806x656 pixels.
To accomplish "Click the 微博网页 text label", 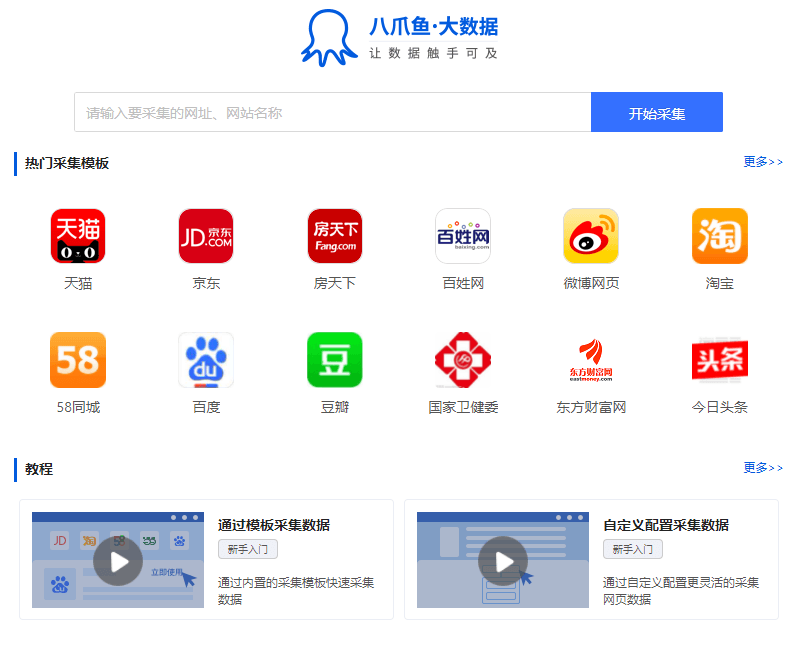I will point(591,283).
